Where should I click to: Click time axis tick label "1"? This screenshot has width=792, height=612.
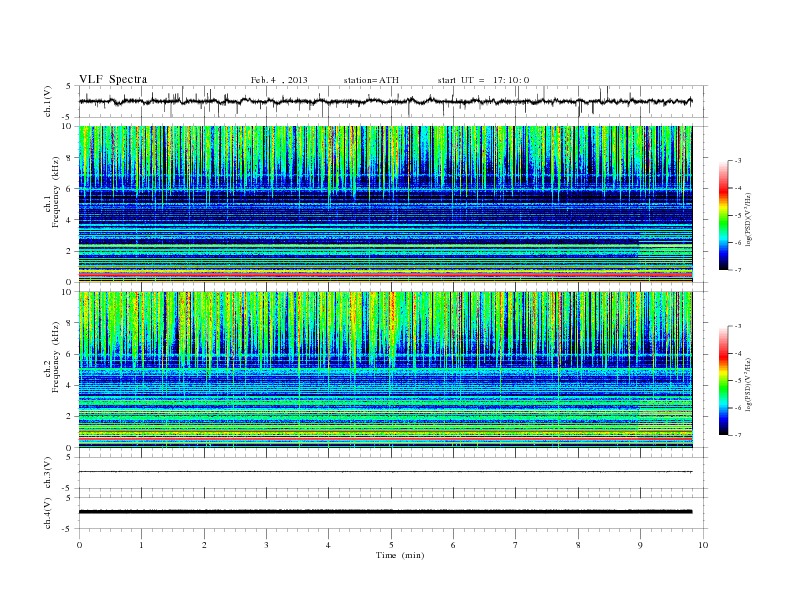click(x=141, y=545)
